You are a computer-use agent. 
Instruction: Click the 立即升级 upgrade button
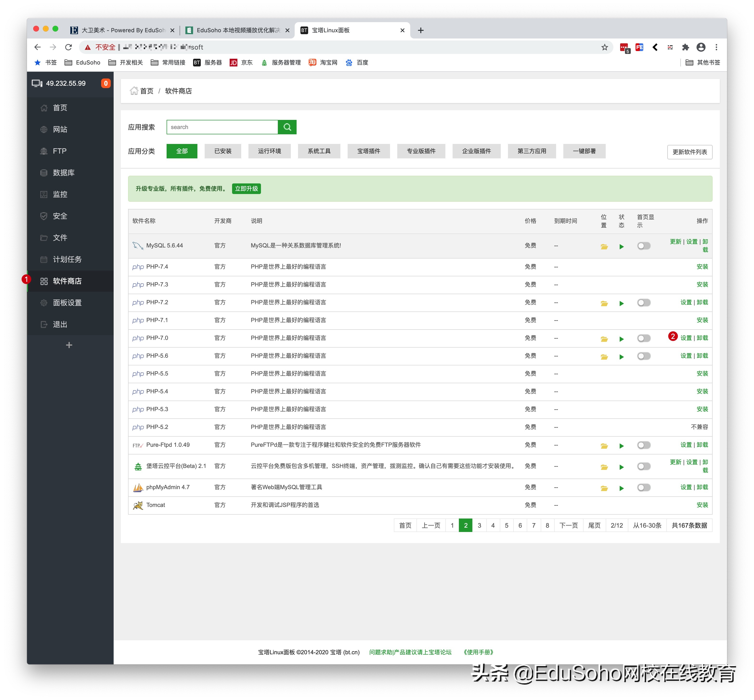pyautogui.click(x=246, y=189)
